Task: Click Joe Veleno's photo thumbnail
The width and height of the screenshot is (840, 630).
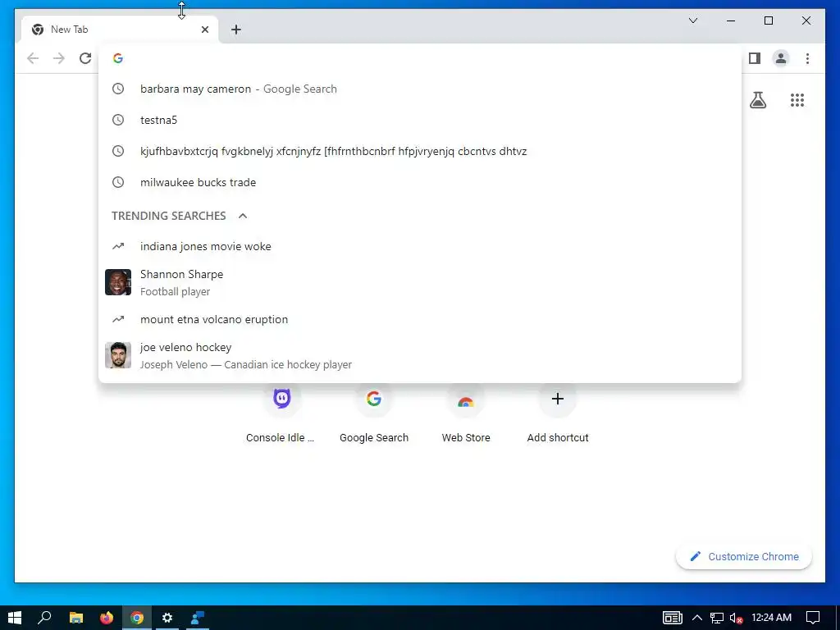Action: tap(118, 355)
